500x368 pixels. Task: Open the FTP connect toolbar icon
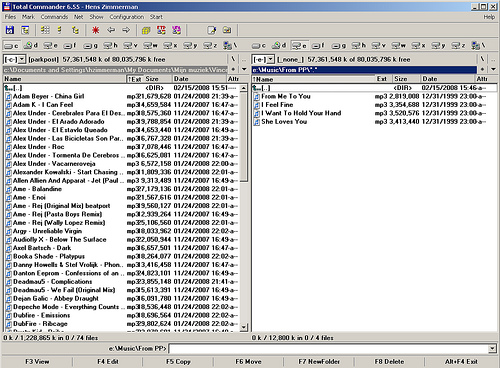161,30
